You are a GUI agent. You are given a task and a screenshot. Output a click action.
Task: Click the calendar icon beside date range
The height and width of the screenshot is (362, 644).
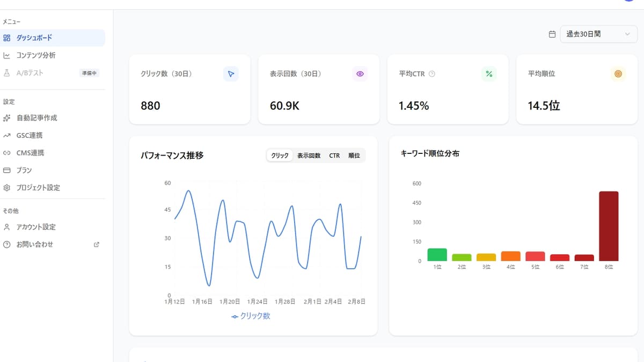coord(552,34)
